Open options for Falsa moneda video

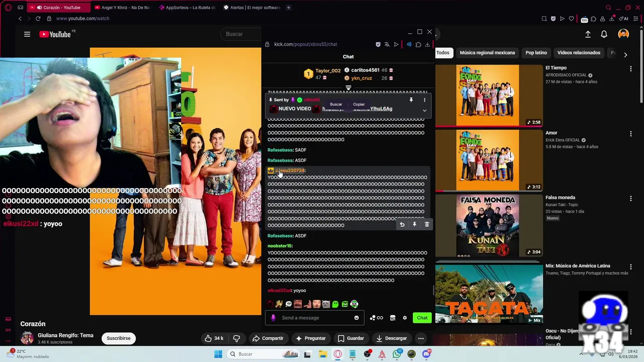[x=630, y=199]
